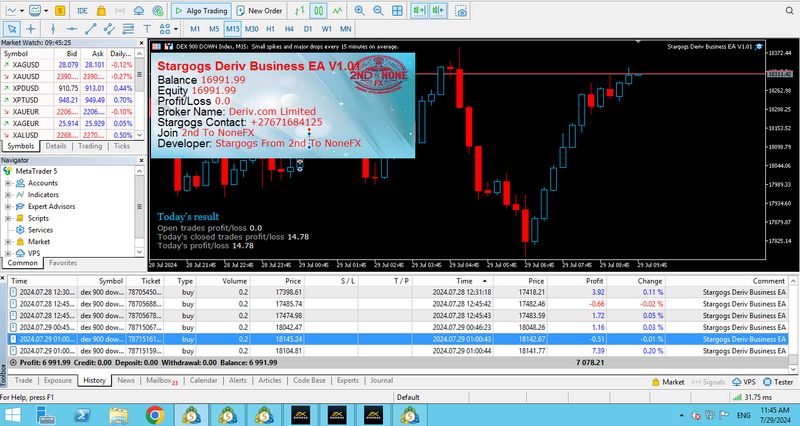800x426 pixels.
Task: Open the MQL5 IDE editor
Action: (82, 11)
